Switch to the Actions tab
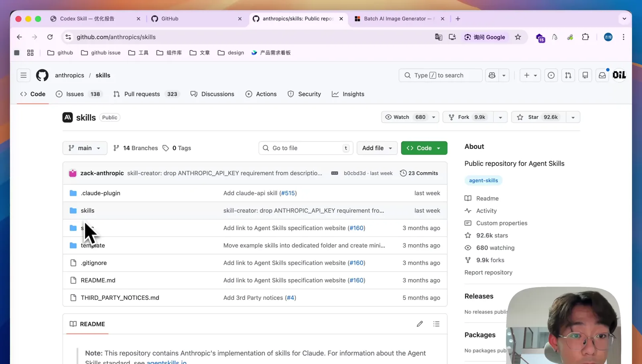Image resolution: width=642 pixels, height=364 pixels. coord(261,94)
